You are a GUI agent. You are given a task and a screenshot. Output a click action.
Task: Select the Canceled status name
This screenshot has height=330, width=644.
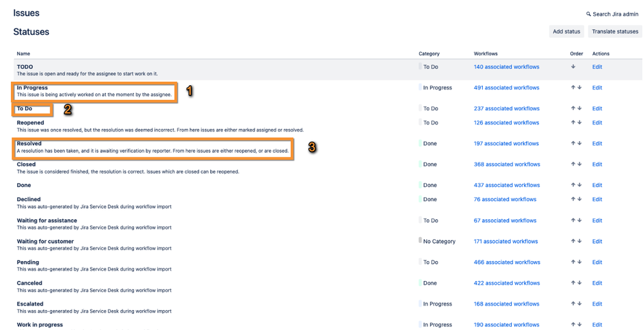tap(30, 283)
